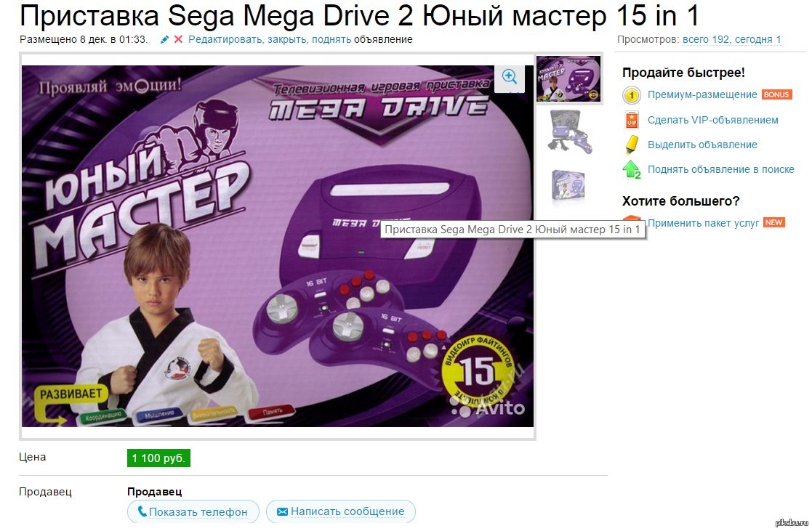Click the yellow highlighter marker icon
This screenshot has width=812, height=531.
(x=632, y=145)
